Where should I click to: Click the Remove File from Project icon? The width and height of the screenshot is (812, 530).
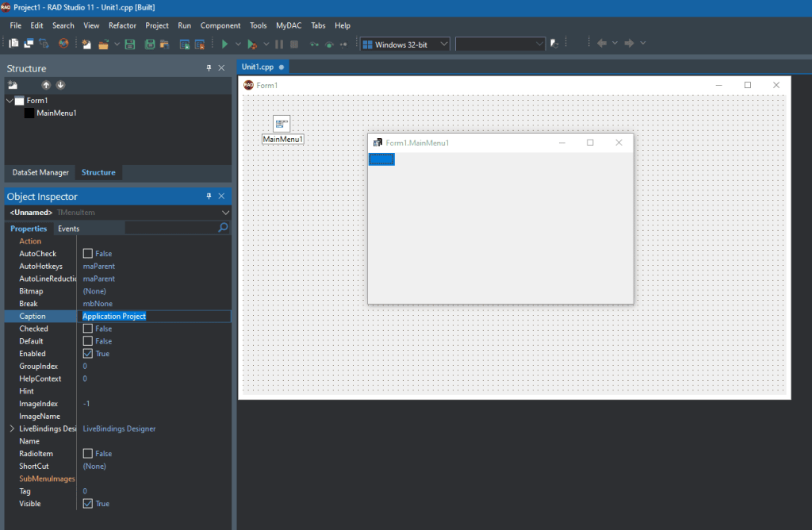pyautogui.click(x=199, y=44)
